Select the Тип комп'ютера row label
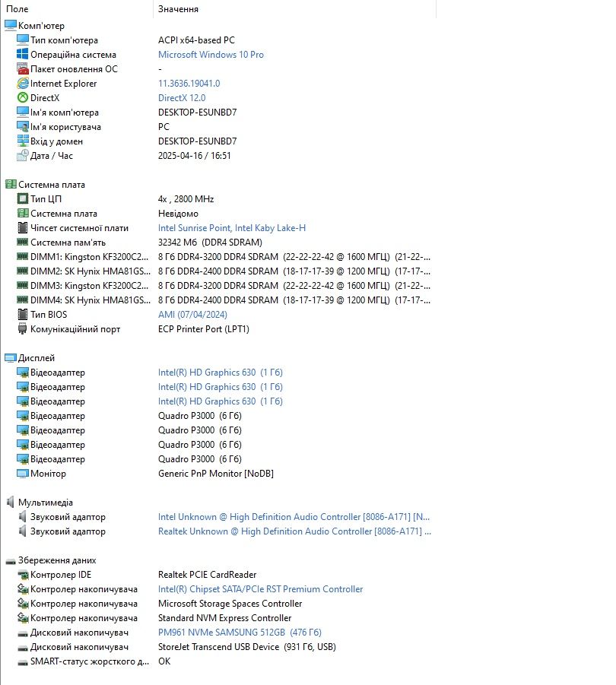The height and width of the screenshot is (685, 616). [64, 40]
